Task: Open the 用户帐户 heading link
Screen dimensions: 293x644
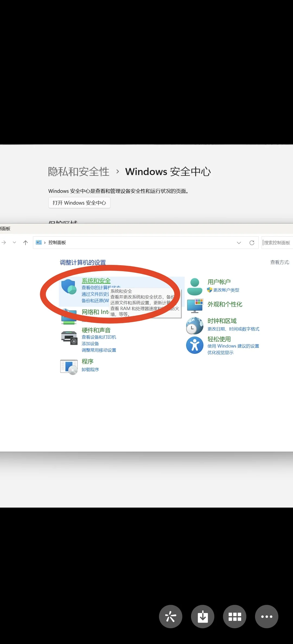Action: 219,282
